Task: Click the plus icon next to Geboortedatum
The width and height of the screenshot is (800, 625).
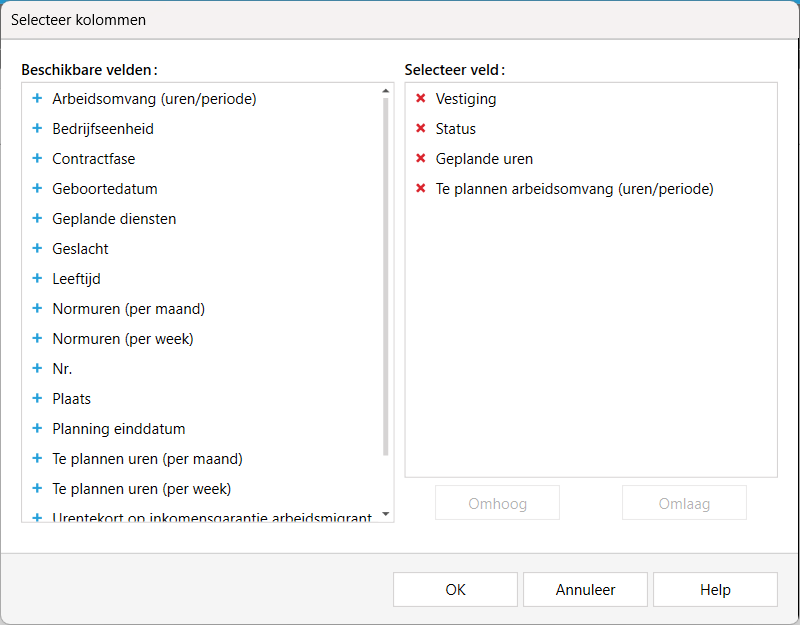Action: [37, 189]
